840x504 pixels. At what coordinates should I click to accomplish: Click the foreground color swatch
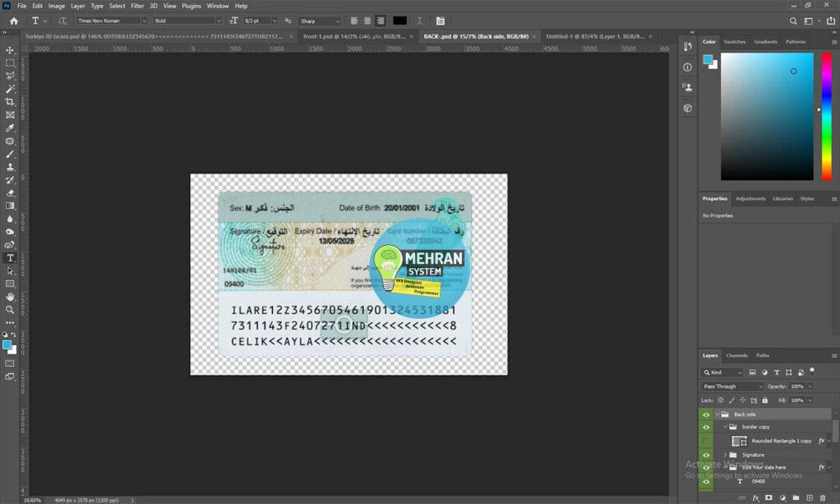[7, 346]
